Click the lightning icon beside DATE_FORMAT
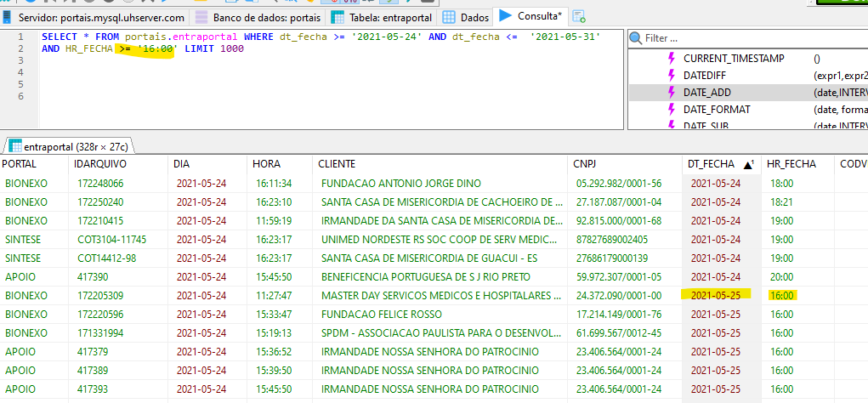The image size is (868, 403). 672,109
